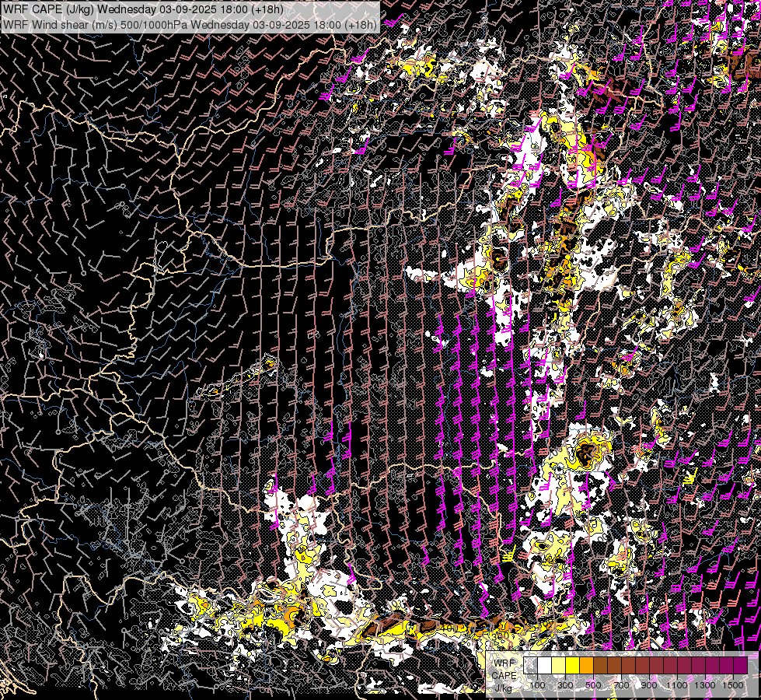Screen dimensions: 761x700
Task: Click the 700 legend value
Action: [x=622, y=685]
